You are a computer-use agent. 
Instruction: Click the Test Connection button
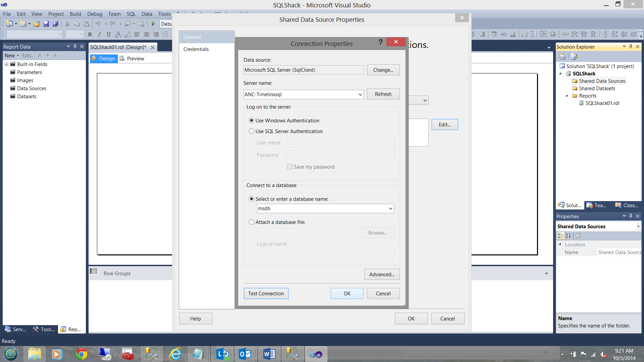266,294
